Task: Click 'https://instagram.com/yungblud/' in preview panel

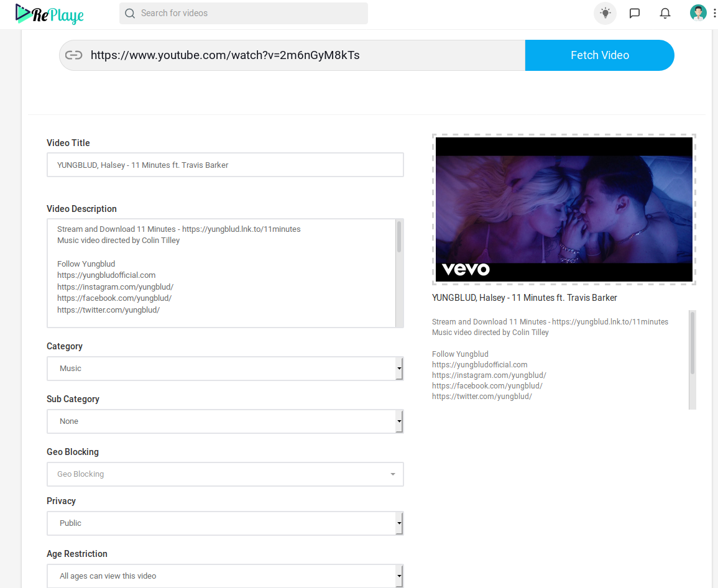Action: coord(489,375)
